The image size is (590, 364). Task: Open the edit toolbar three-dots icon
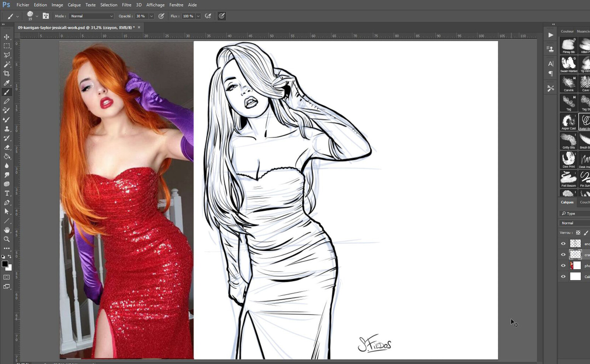(x=7, y=248)
